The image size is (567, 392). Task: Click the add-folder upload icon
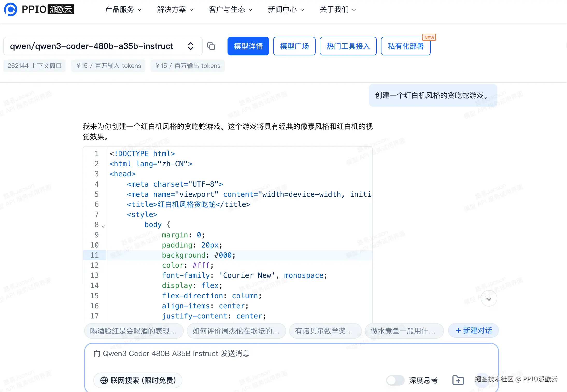[458, 380]
